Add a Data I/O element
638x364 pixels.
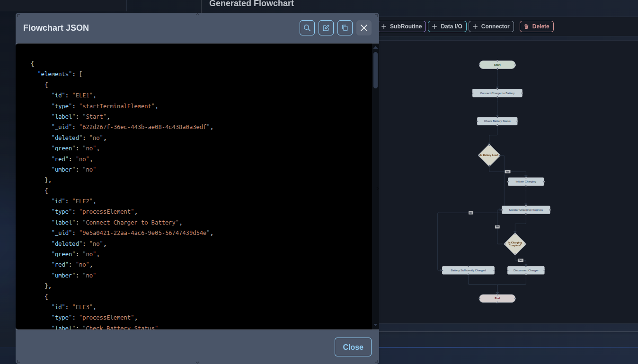pos(447,26)
